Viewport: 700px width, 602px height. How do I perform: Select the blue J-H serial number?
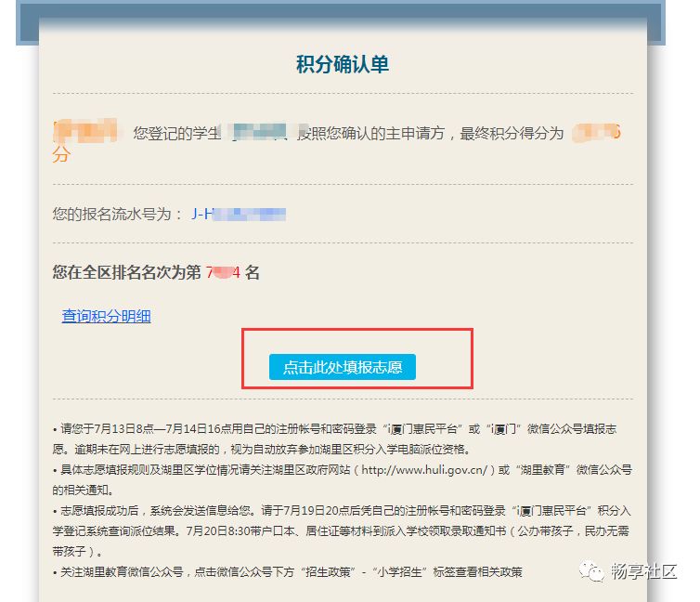click(239, 215)
